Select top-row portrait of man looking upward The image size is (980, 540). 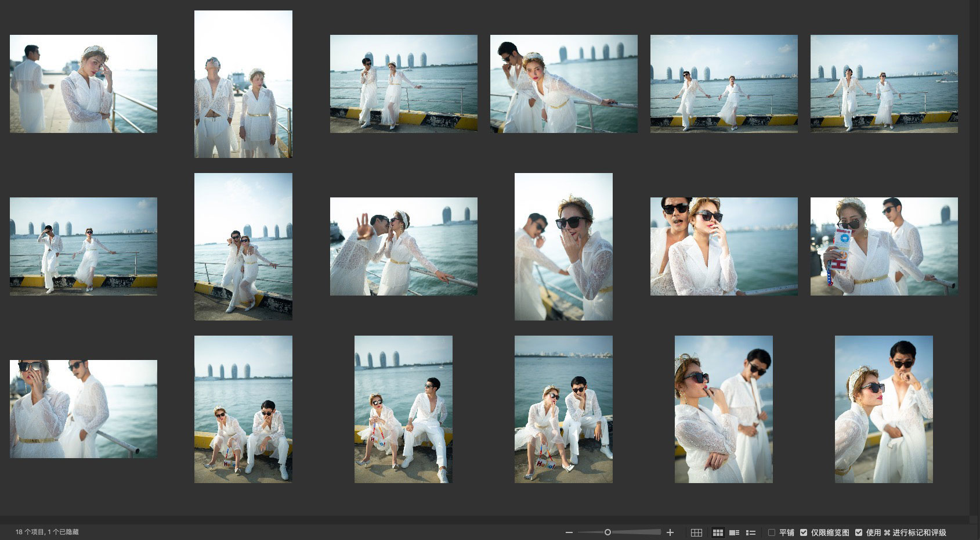(243, 84)
